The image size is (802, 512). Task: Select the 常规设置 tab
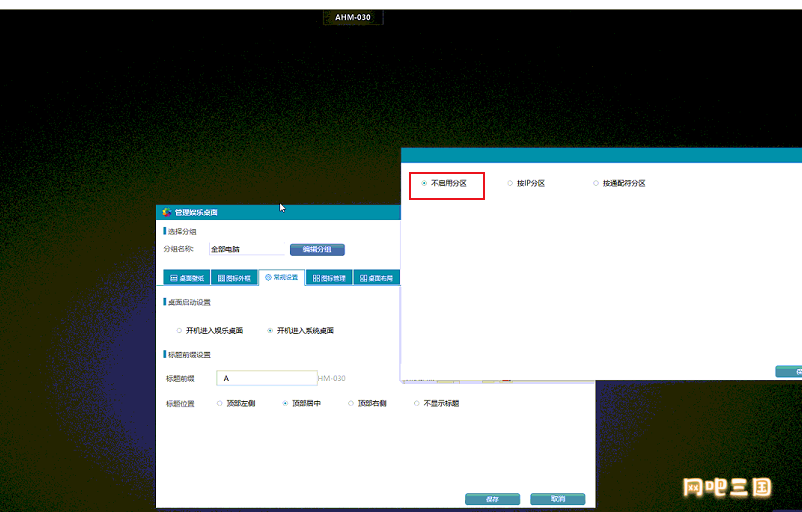pos(281,277)
